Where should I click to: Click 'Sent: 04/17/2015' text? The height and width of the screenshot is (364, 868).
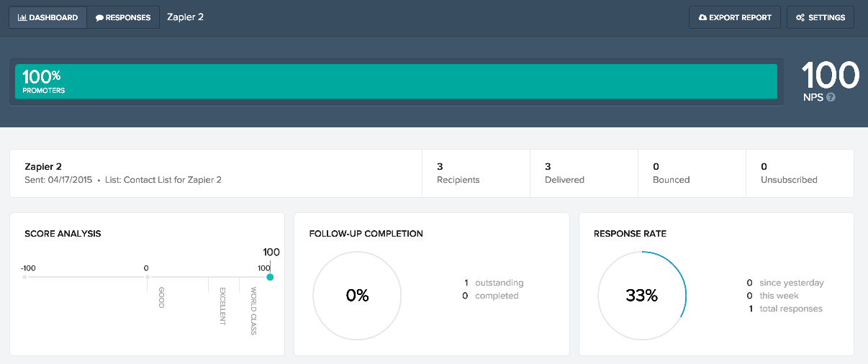click(x=58, y=180)
